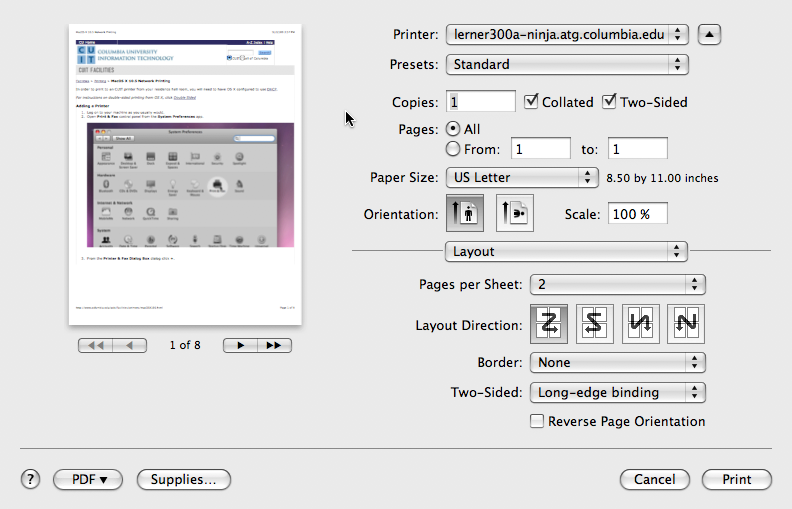
Task: Go to next preview page
Action: 240,345
